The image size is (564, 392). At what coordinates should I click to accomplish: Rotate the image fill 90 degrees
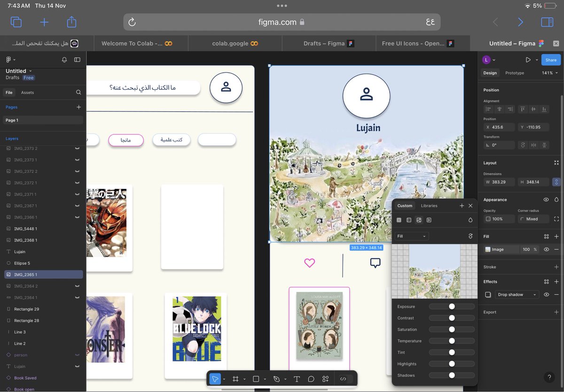coord(470,236)
